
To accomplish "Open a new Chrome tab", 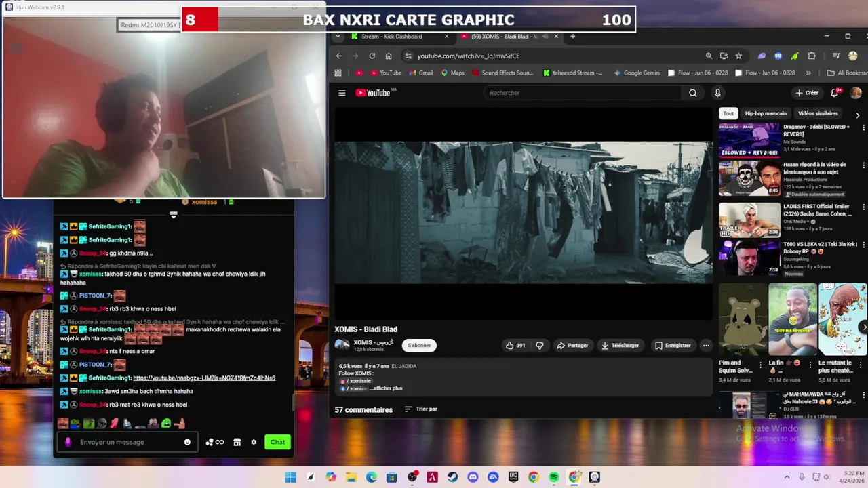I will (x=572, y=37).
